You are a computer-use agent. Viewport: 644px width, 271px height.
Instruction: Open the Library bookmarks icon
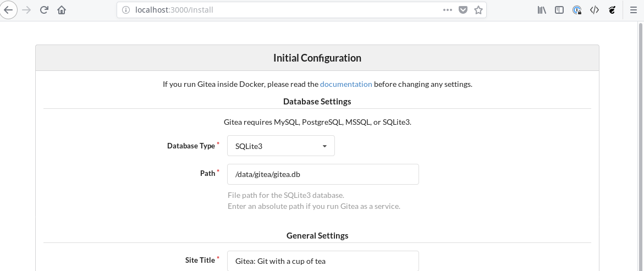click(542, 10)
